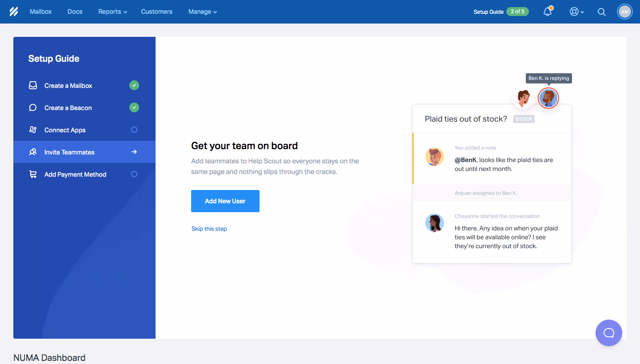Expand the Reports dropdown
Screen dimensions: 640x364
pyautogui.click(x=113, y=12)
